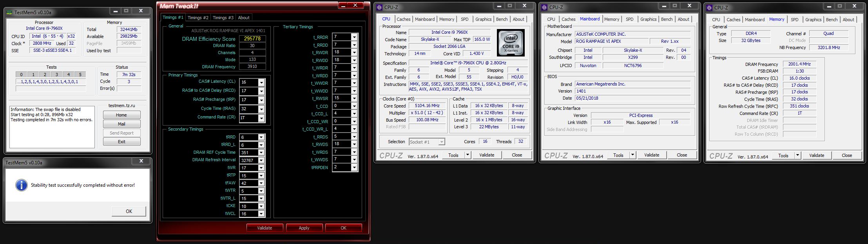Screen dimensions: 868x244
Task: Open the DRAM Refresh Interval dropdown
Action: click(261, 160)
